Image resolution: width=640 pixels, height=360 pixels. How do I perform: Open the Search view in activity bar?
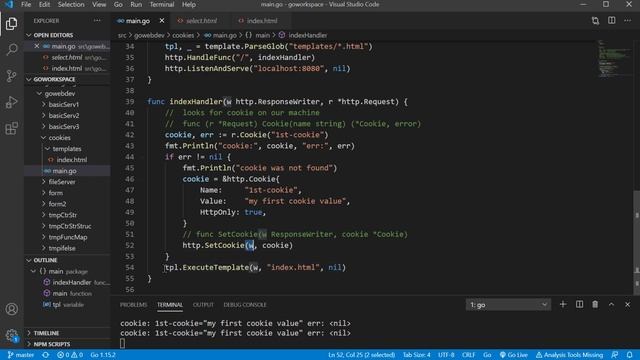tap(11, 50)
